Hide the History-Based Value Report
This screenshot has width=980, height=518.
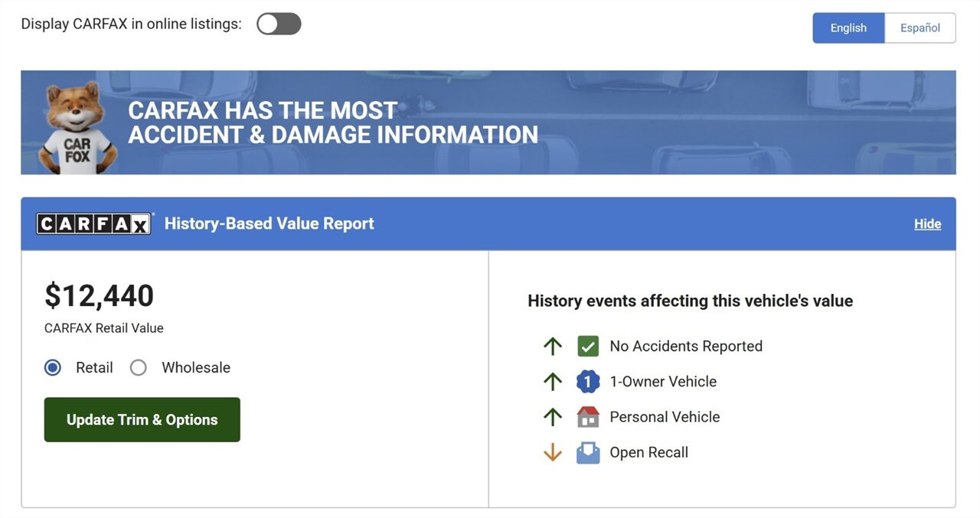927,224
